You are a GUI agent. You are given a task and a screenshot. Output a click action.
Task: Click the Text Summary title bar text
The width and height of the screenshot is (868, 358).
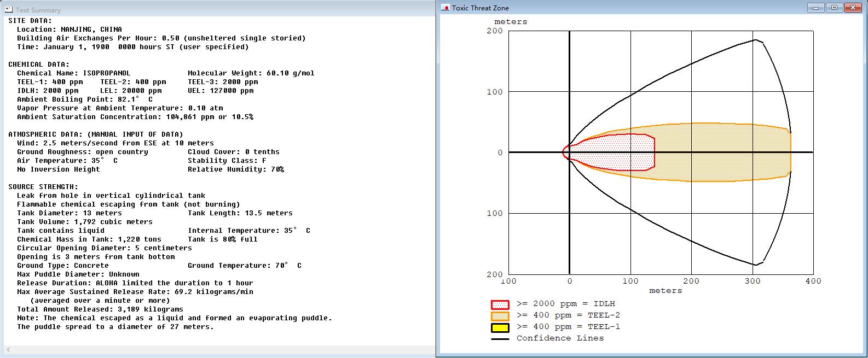[38, 10]
